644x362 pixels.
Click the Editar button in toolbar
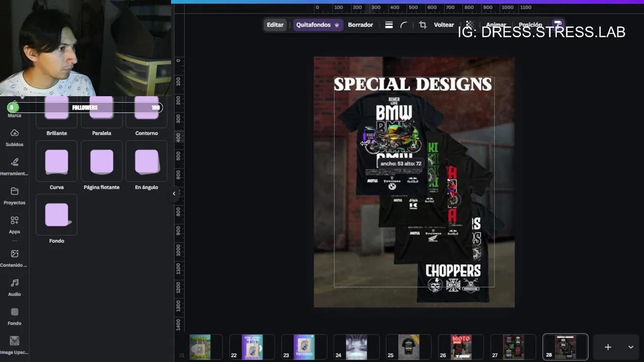275,25
